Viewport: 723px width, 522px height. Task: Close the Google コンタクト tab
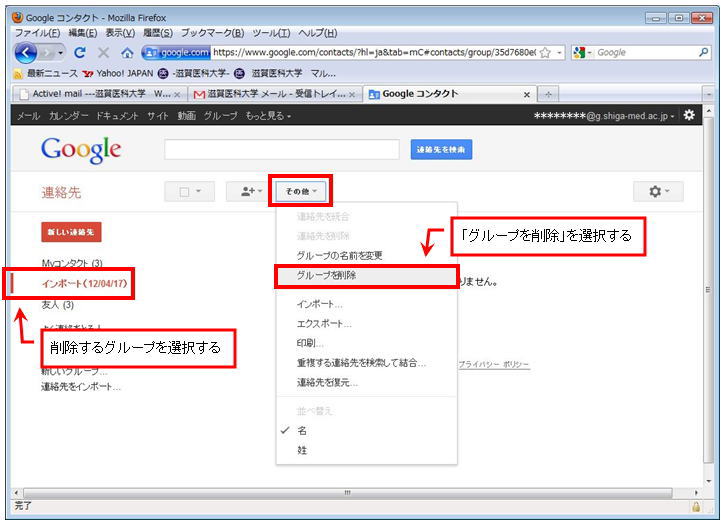[x=527, y=95]
